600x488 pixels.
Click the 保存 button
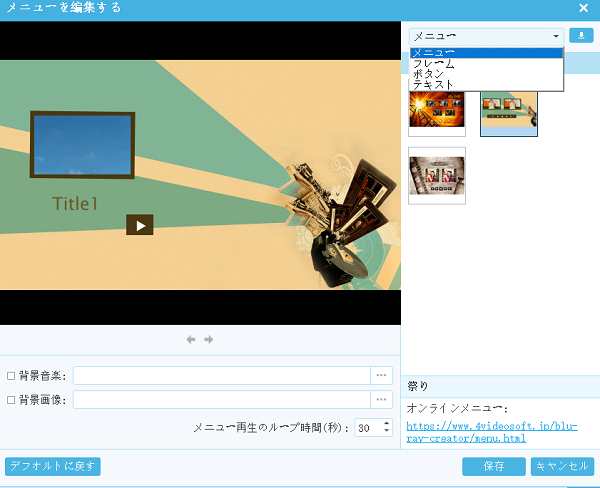point(493,466)
